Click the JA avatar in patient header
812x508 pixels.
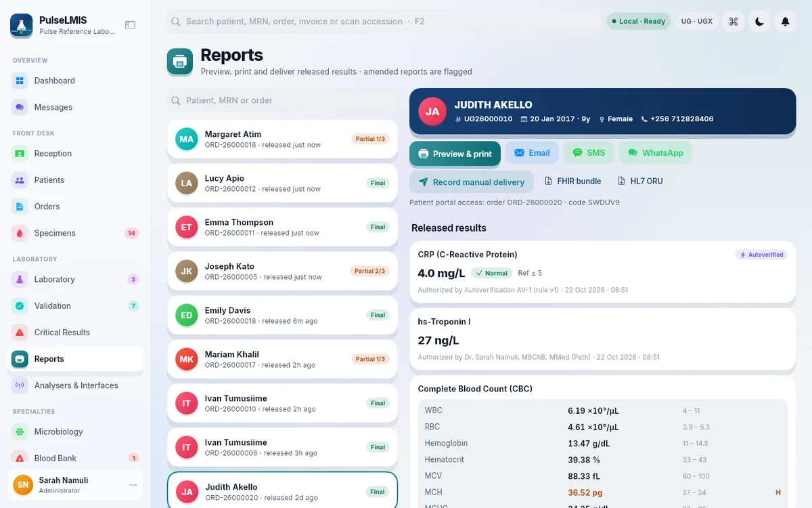coord(432,112)
